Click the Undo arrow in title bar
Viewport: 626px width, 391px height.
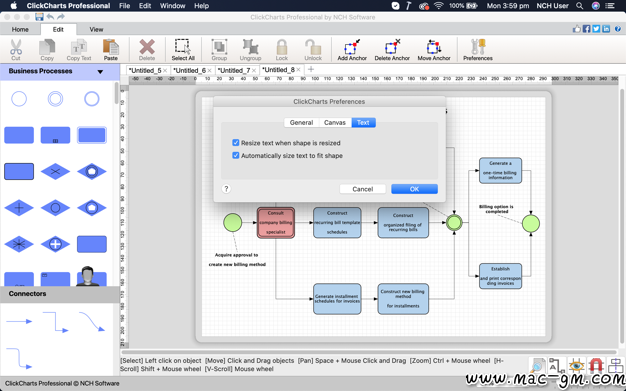pyautogui.click(x=50, y=17)
